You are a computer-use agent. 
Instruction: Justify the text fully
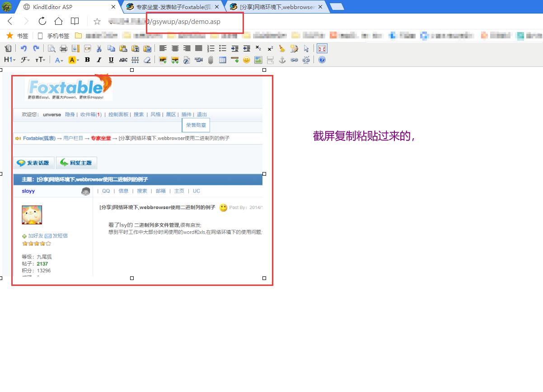[198, 48]
